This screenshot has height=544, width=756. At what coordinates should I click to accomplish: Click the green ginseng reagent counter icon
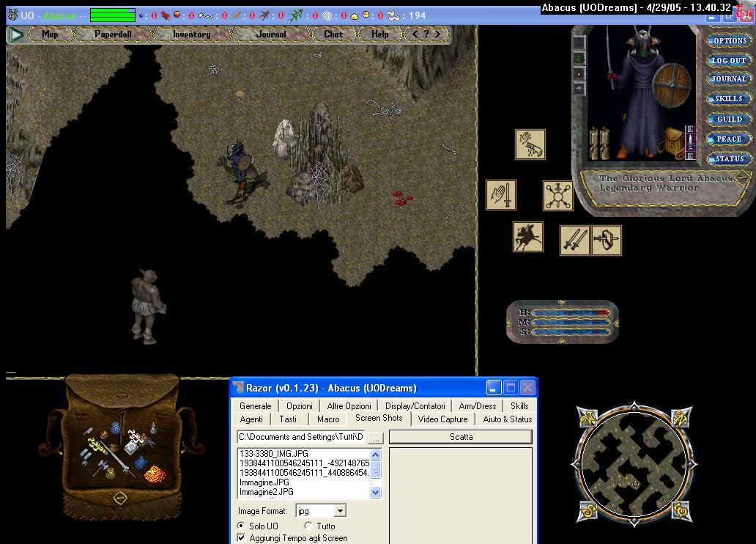tap(295, 16)
